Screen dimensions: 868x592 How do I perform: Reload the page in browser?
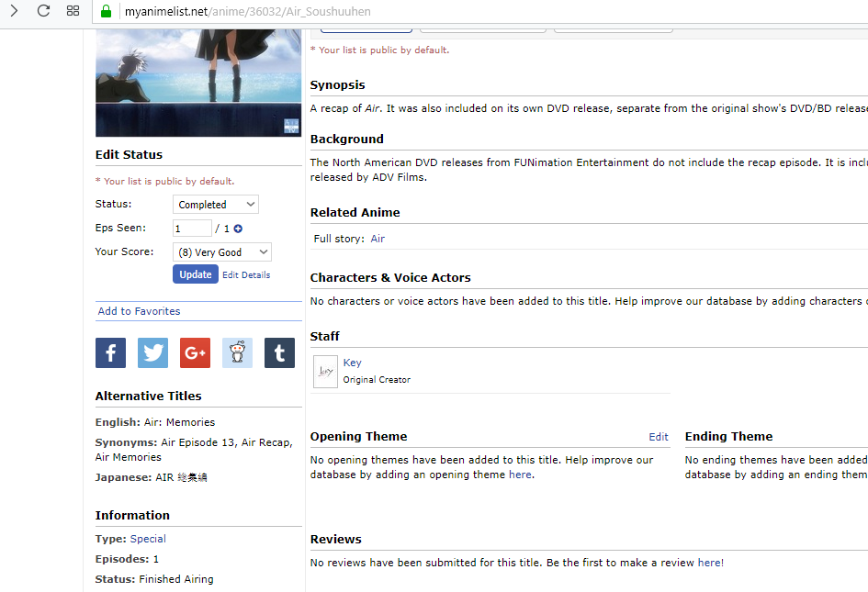[x=43, y=11]
